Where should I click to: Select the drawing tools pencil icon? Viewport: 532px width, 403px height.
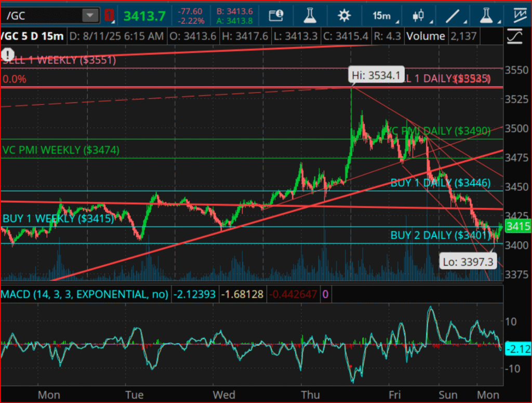click(451, 15)
